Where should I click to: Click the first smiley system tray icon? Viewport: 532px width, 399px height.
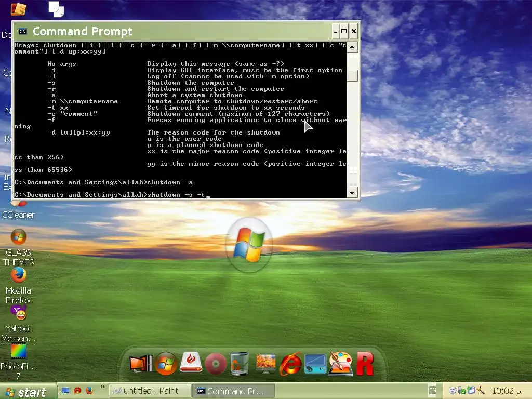[453, 391]
